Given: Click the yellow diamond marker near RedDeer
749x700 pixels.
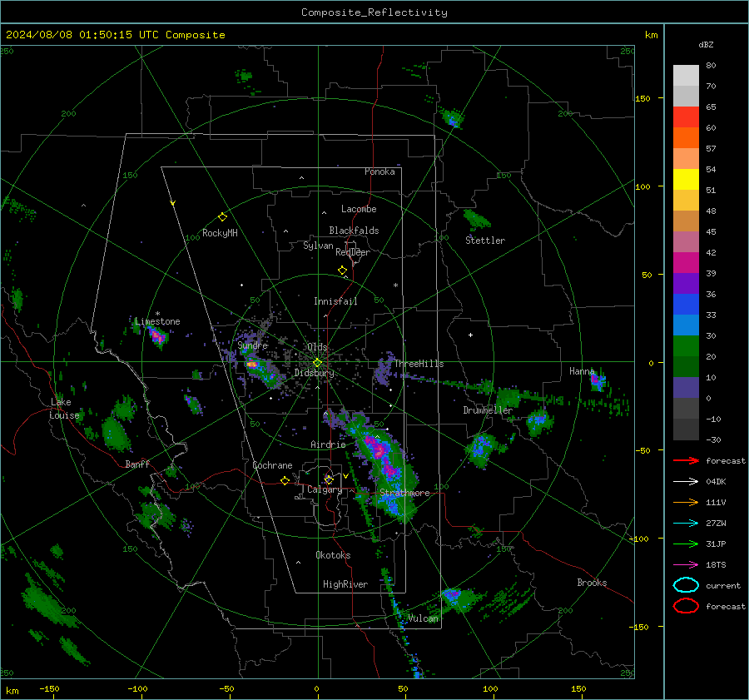Looking at the screenshot, I should (x=342, y=271).
